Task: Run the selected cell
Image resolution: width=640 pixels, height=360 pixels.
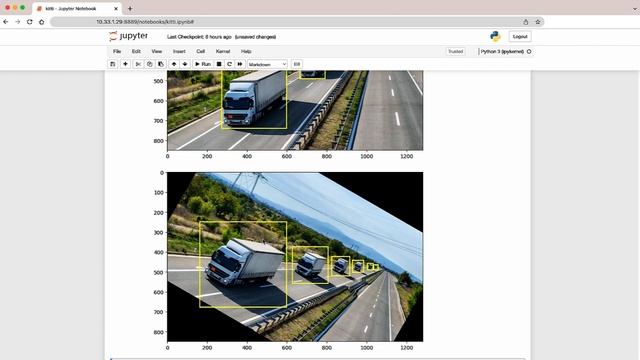Action: click(x=203, y=64)
